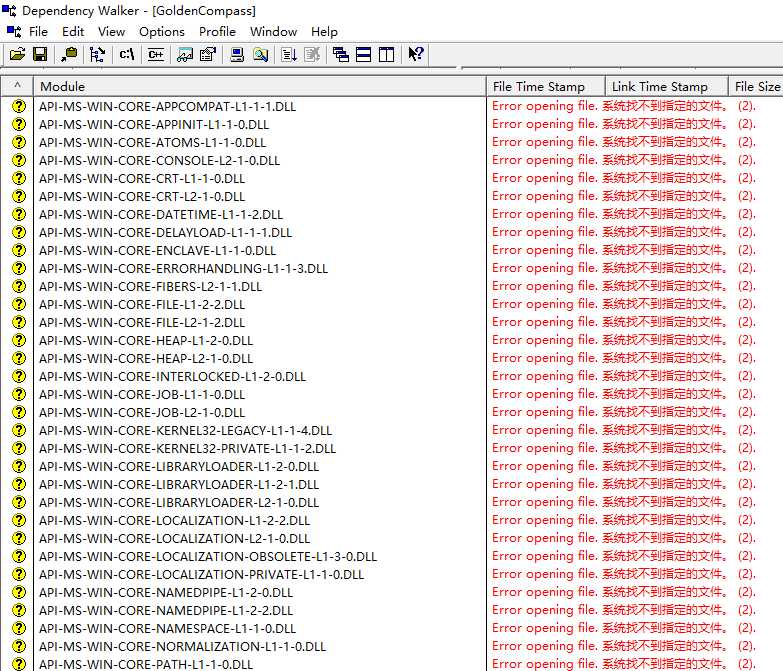This screenshot has height=671, width=783.
Task: Select API-MS-WIN-CORE-ERRORHANDLING-L1-1-3.DLL row
Action: pos(392,268)
